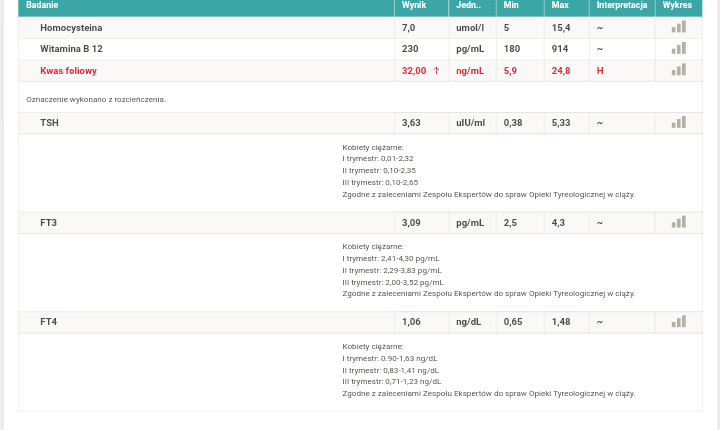Click the H interpretation flag for Kwas foliowy
720x430 pixels.
click(600, 71)
